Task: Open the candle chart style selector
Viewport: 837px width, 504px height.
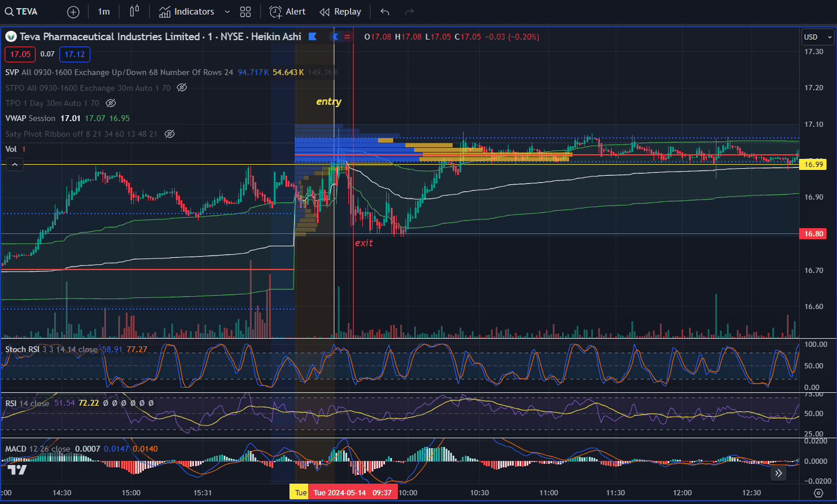Action: [135, 12]
